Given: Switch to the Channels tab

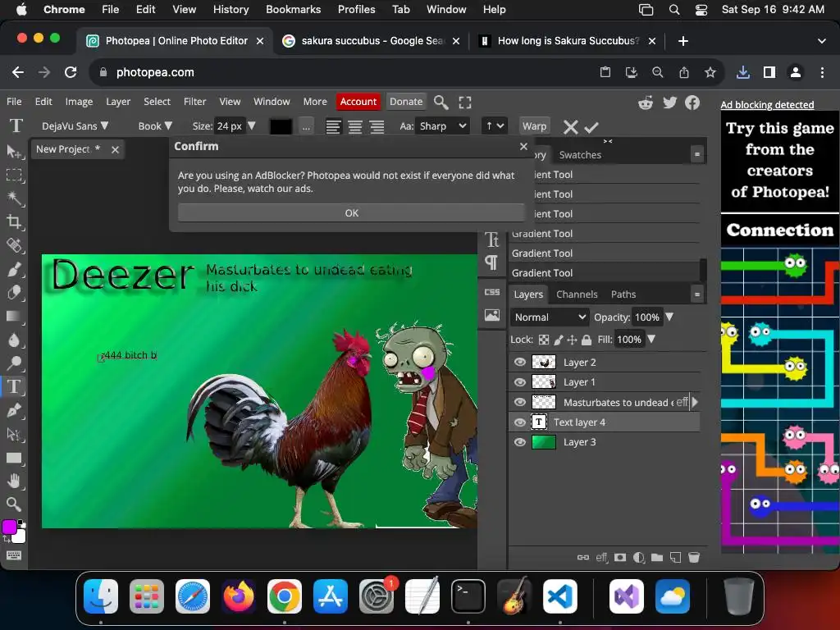Looking at the screenshot, I should (577, 294).
